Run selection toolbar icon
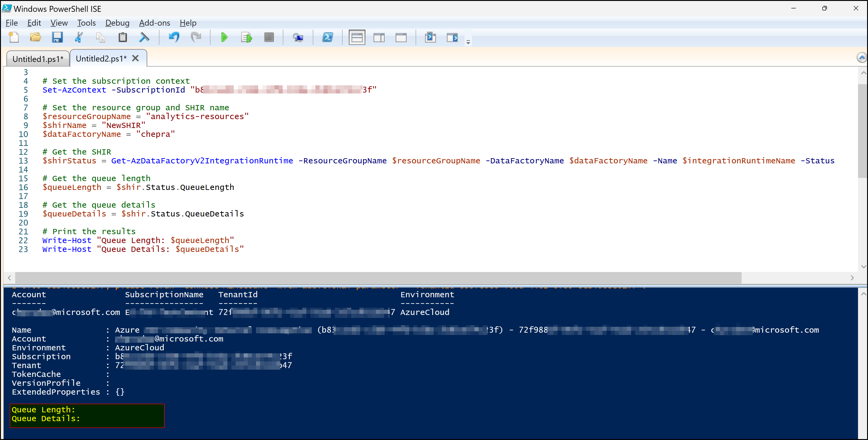This screenshot has height=440, width=868. click(246, 37)
